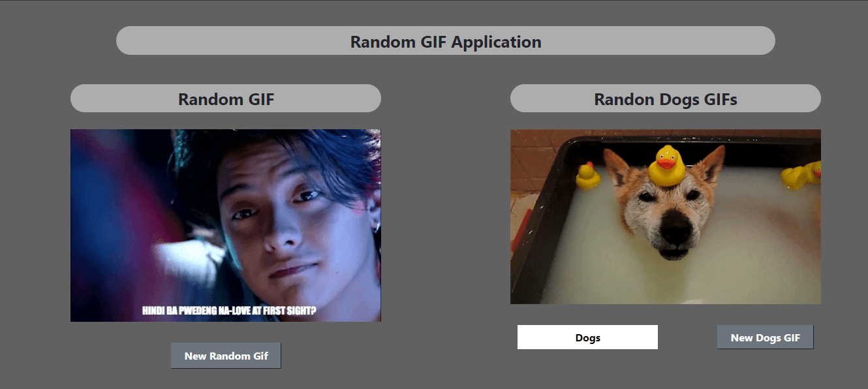Screen dimensions: 868x389
Task: Click the Random GIF section heading
Action: (226, 99)
